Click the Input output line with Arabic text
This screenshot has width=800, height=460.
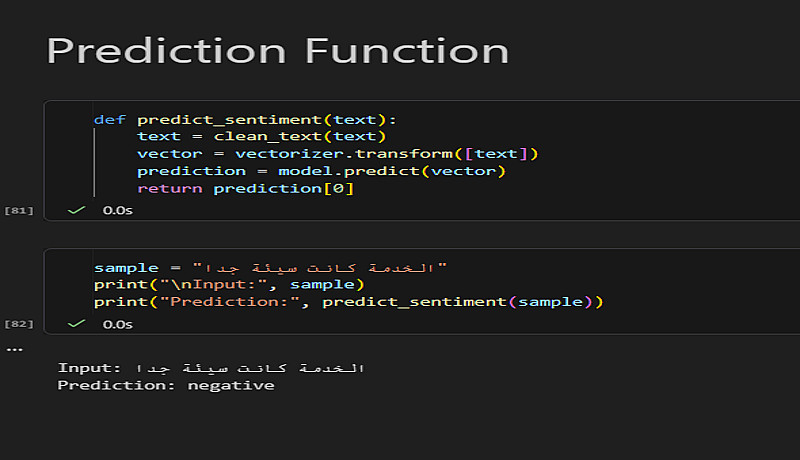(x=210, y=368)
